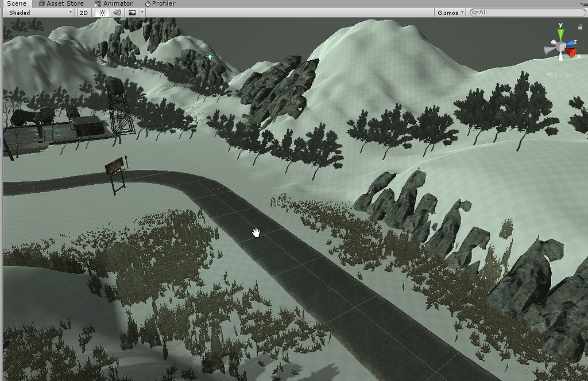588x381 pixels.
Task: Click the padlock icon above the scene gizmo
Action: coord(580,26)
